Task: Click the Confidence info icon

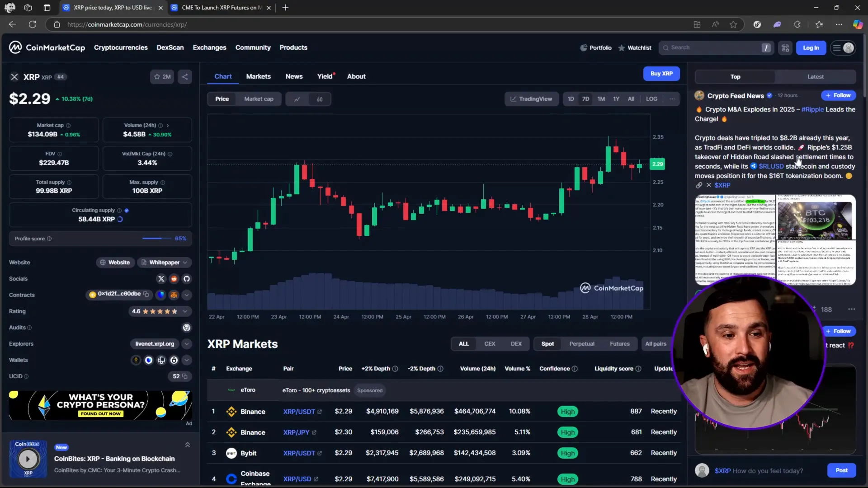Action: point(575,369)
